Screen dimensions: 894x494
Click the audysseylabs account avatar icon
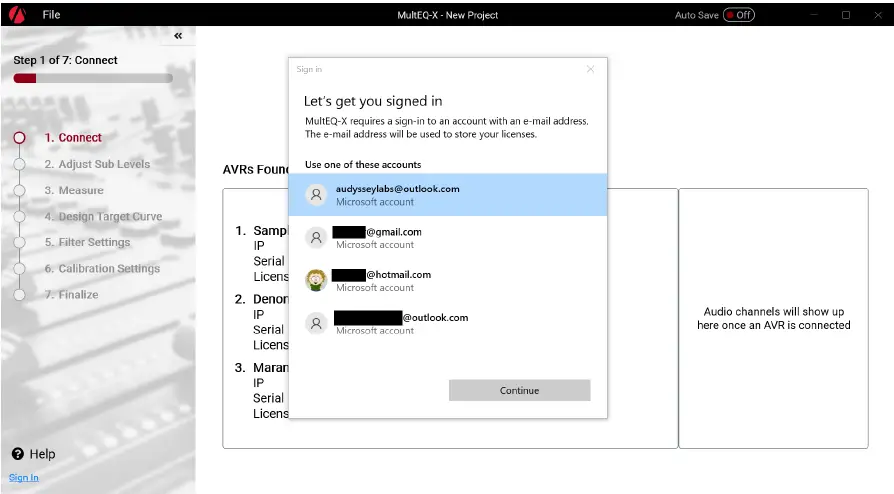pos(316,195)
